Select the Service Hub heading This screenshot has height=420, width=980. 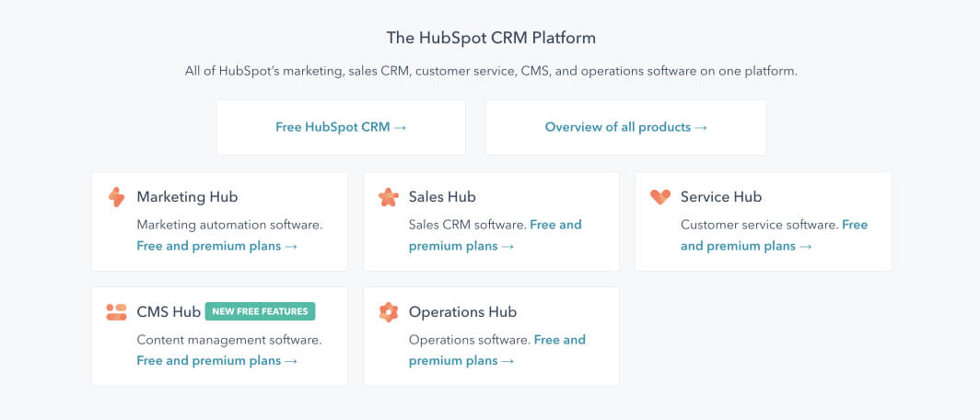[720, 197]
